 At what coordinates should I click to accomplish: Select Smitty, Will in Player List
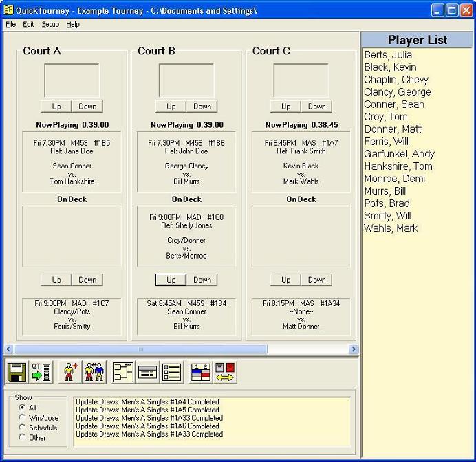pyautogui.click(x=387, y=216)
